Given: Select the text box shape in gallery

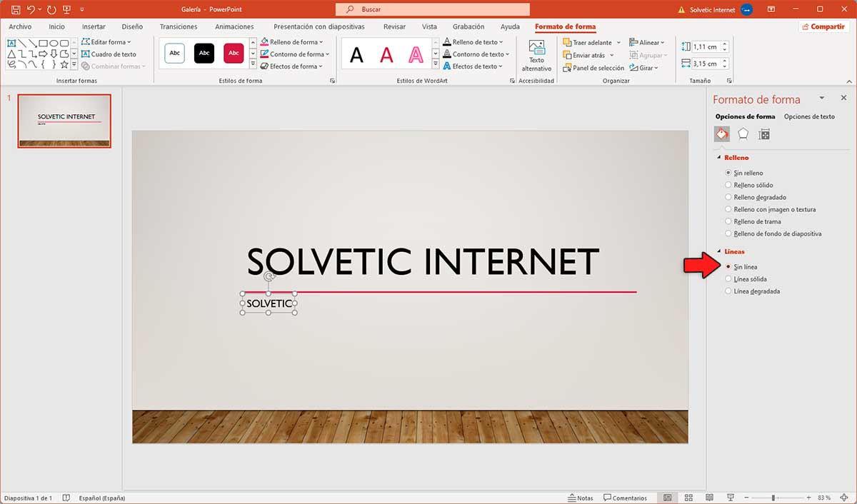Looking at the screenshot, I should coord(11,43).
